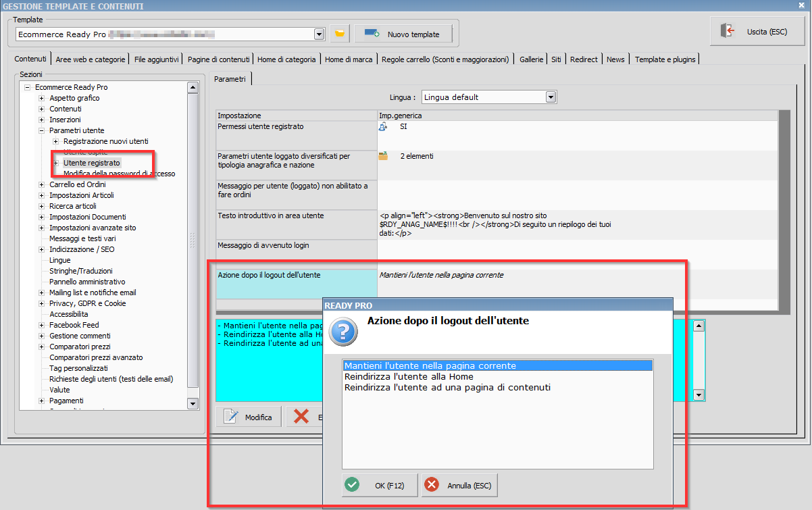
Task: Select Comparatori prezzi avanzato item
Action: tap(96, 357)
